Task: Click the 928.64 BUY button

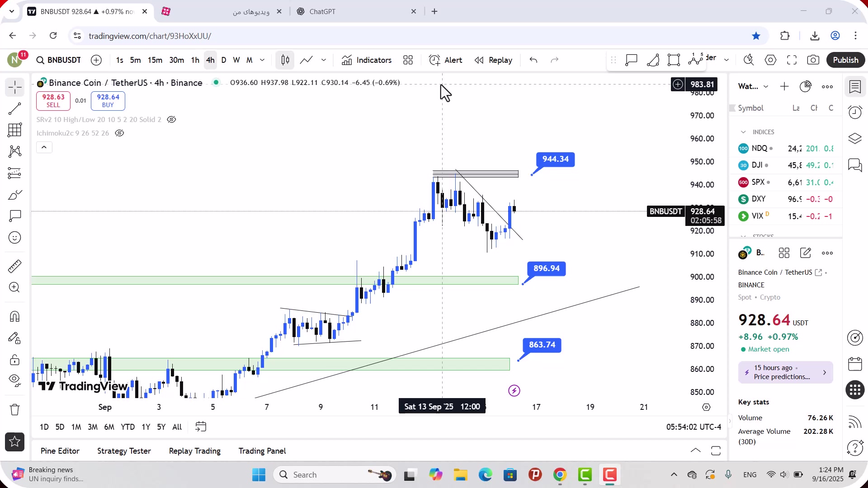Action: click(108, 101)
